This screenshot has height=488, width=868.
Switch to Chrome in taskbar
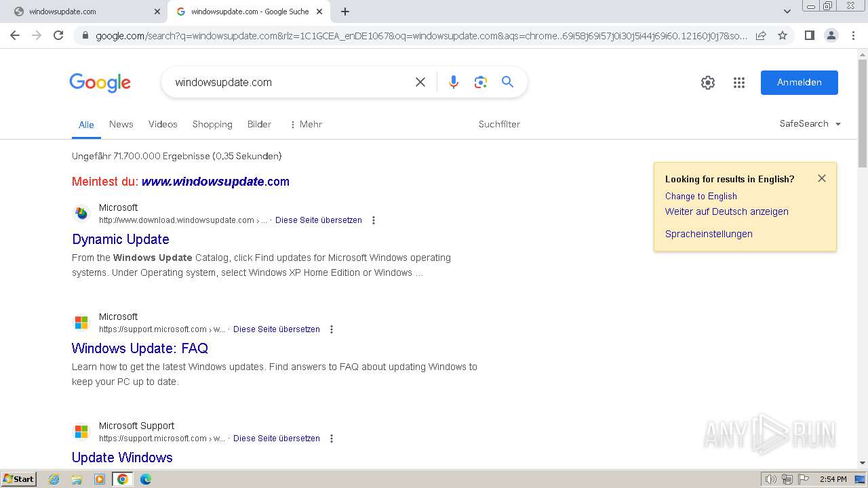(x=122, y=479)
